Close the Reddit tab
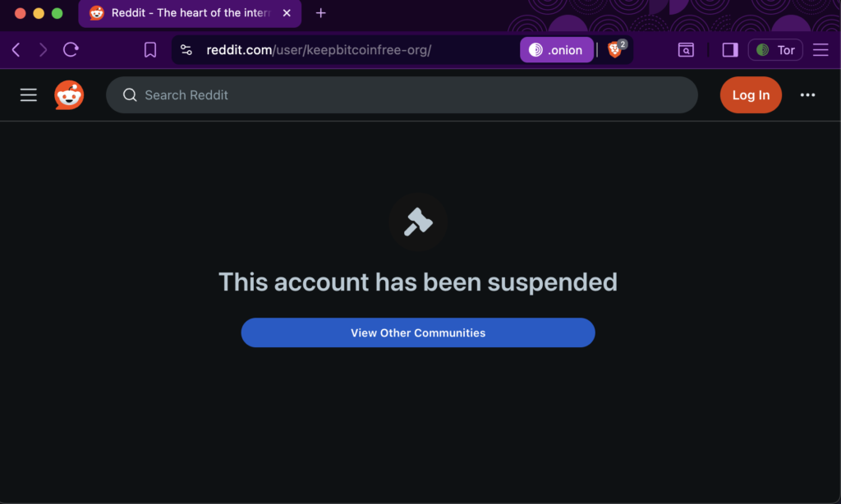Viewport: 841px width, 504px height. [x=287, y=13]
